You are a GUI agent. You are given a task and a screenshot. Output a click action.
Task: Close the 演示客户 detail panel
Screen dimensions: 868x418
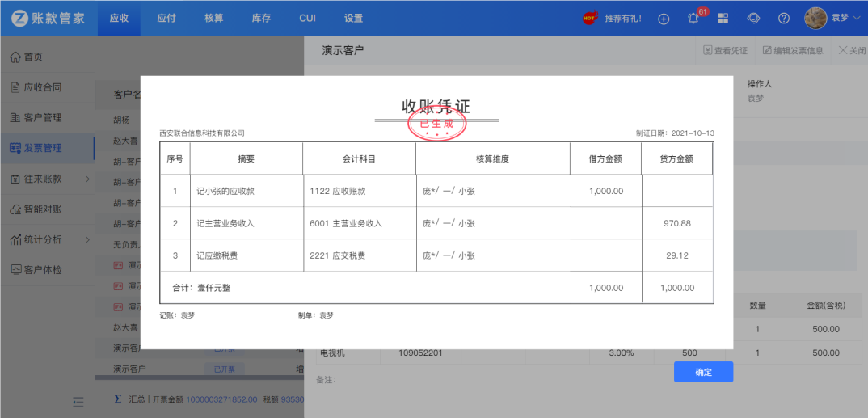(x=852, y=50)
